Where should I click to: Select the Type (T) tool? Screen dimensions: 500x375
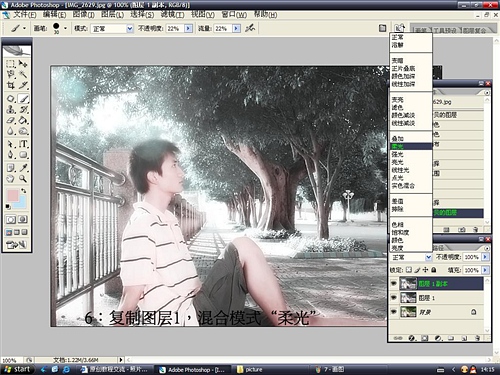[x=23, y=144]
